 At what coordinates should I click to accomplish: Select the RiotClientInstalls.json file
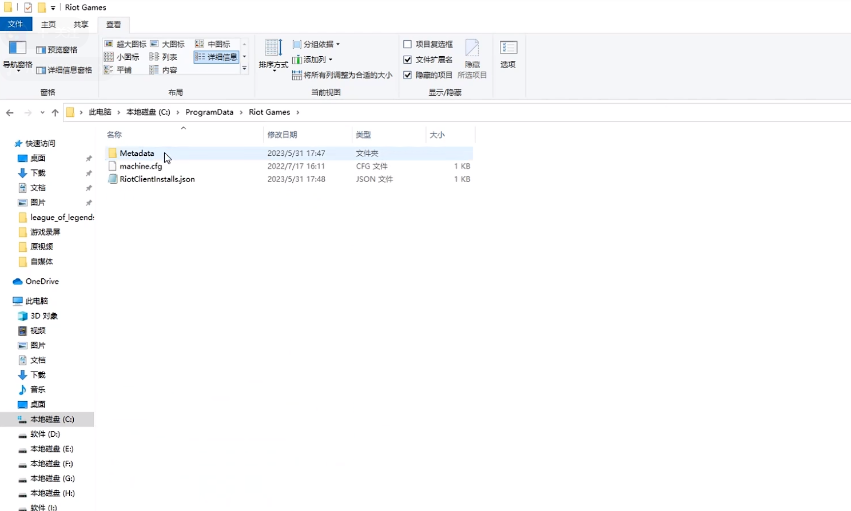(x=288, y=179)
